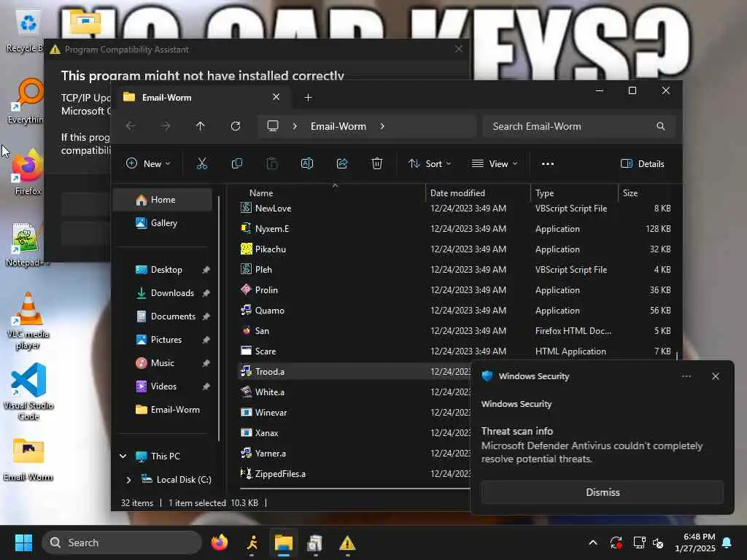Open Downloads in the navigation pane

click(163, 293)
